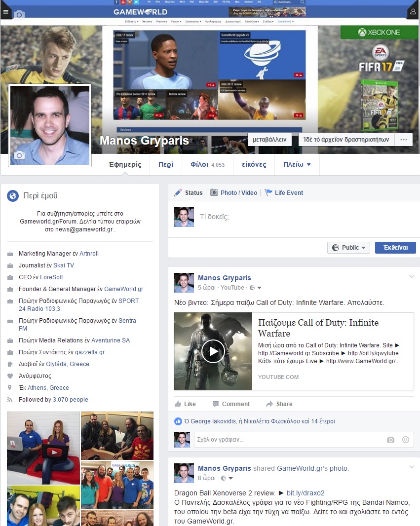Image resolution: width=420 pixels, height=526 pixels.
Task: Open the Περὶ tab
Action: tap(166, 164)
